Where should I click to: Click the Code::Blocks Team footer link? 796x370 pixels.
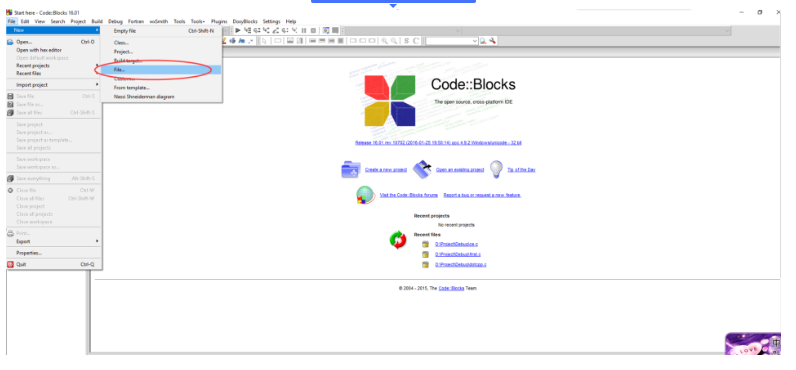pos(451,288)
